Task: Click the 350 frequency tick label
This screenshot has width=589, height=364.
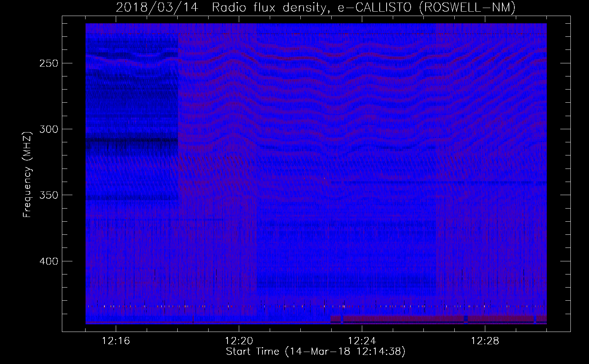Action: (x=48, y=195)
